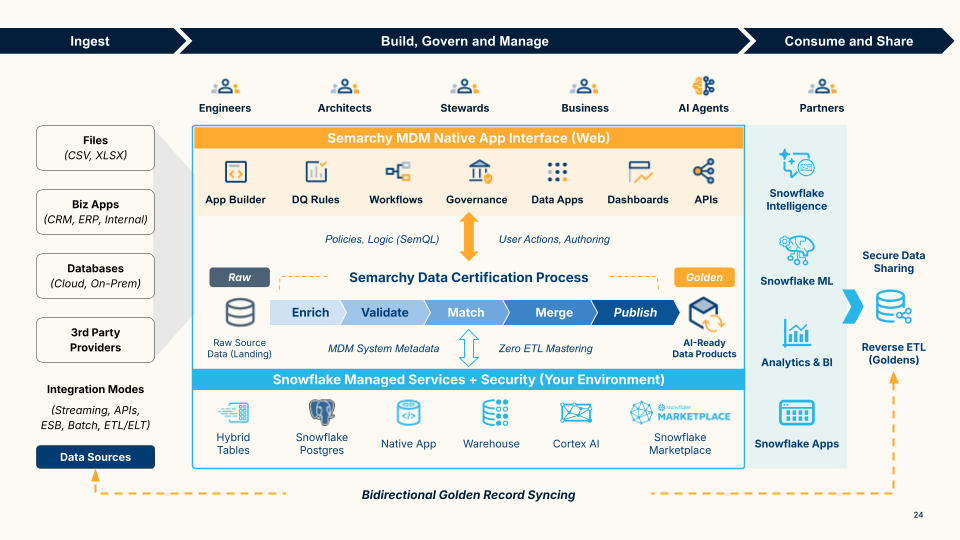
Task: Click the Semarchy MDM Native App Interface banner
Action: [x=469, y=138]
